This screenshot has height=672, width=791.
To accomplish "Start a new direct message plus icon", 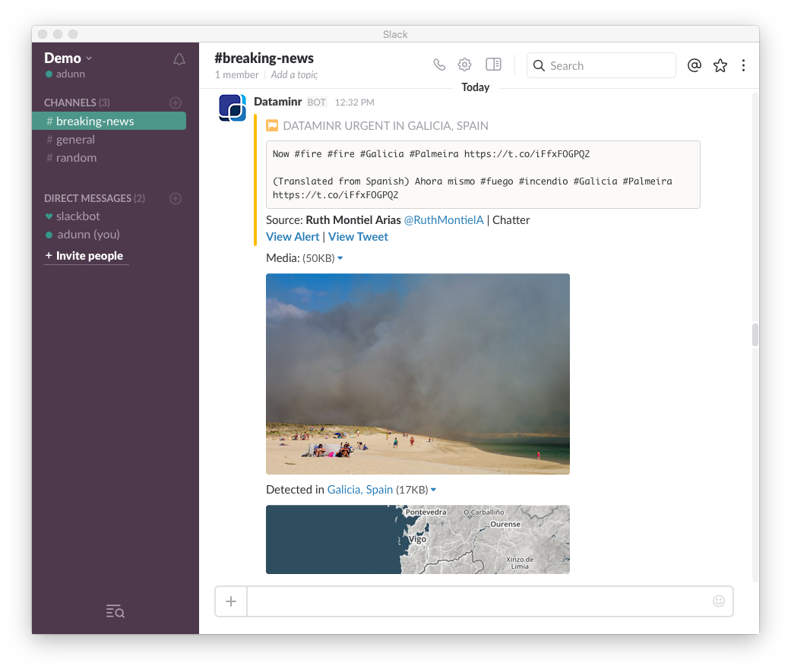I will (176, 199).
